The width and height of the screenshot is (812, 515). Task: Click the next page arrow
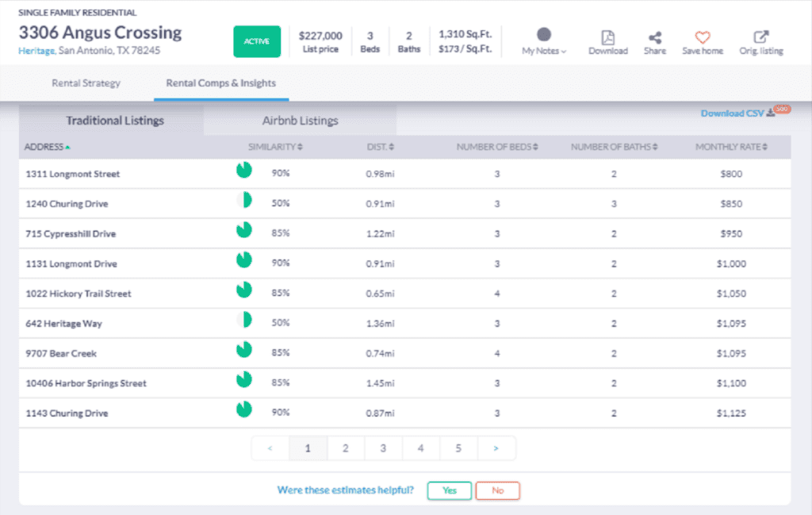(x=496, y=448)
